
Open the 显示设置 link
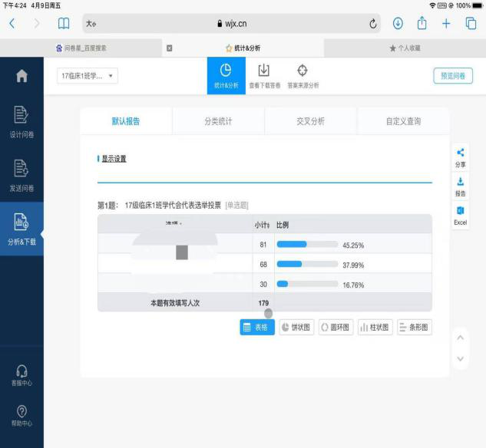click(114, 159)
